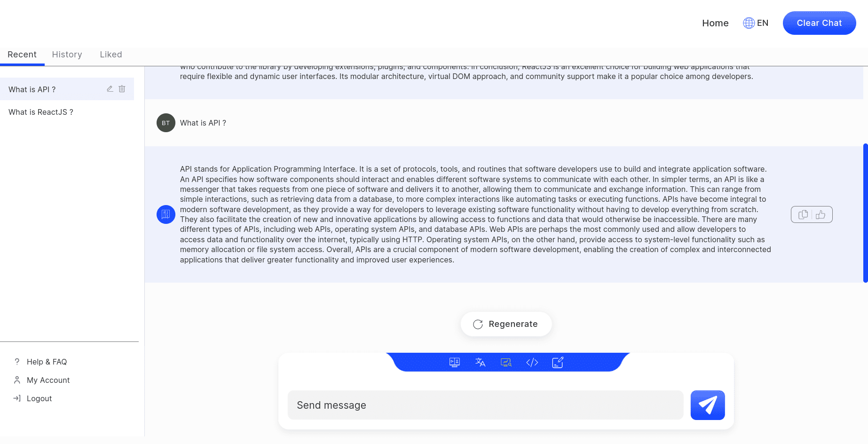This screenshot has height=444, width=868.
Task: Click the code brackets icon above message box
Action: [532, 362]
